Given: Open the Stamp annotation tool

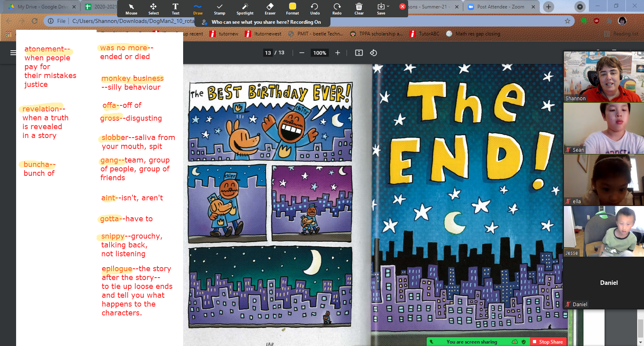Looking at the screenshot, I should (219, 9).
